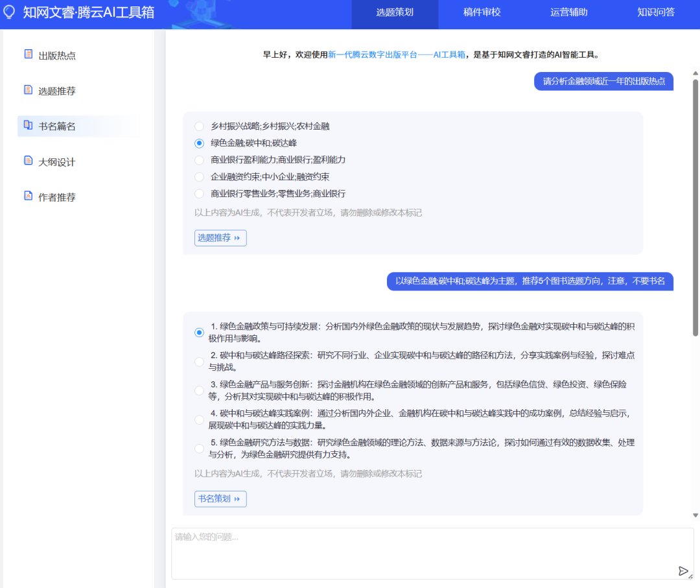Click the 作者推荐 sidebar icon

coord(28,196)
